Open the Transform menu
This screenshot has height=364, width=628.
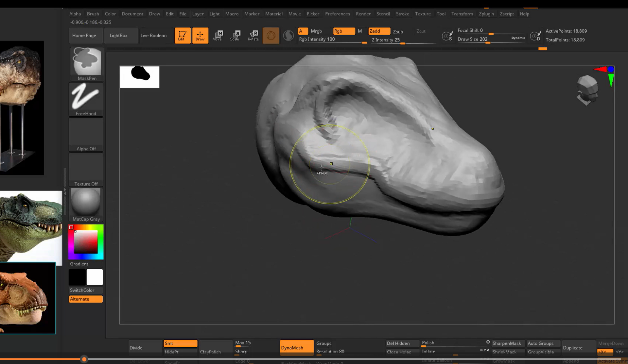(x=462, y=14)
